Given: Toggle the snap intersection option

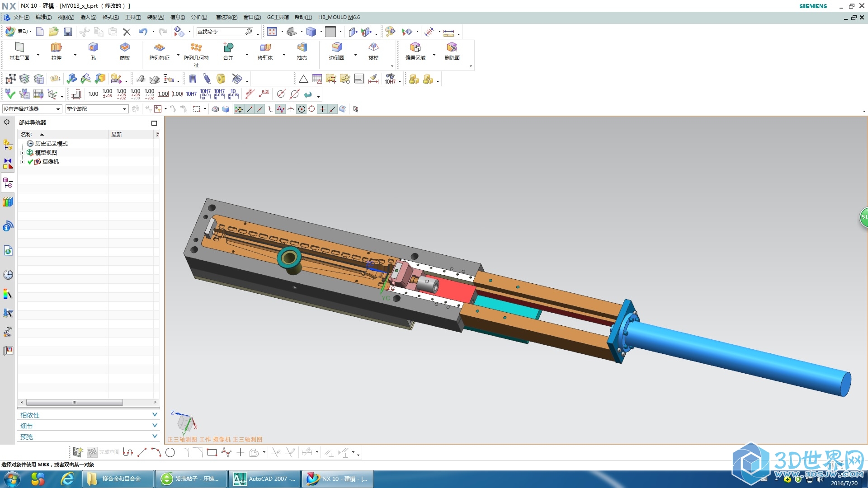Looking at the screenshot, I should 291,109.
